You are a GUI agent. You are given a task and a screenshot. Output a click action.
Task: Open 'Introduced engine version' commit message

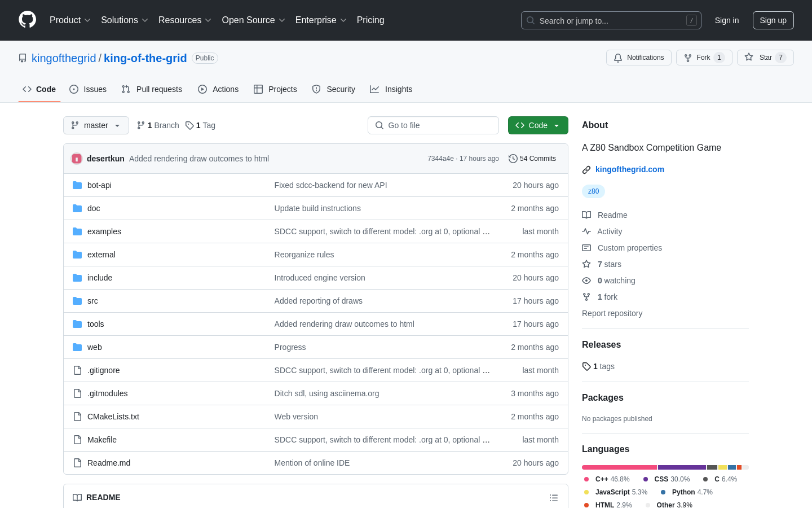(x=320, y=278)
